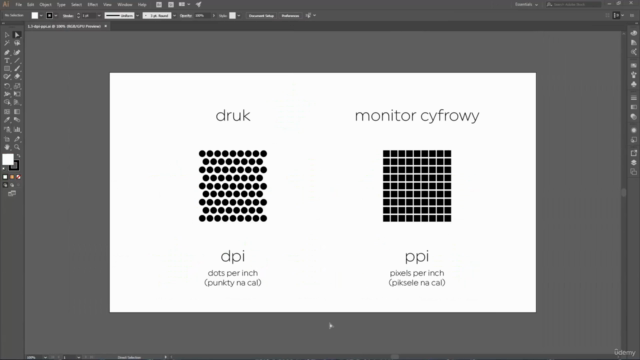Open the Type menu
This screenshot has height=360, width=640.
pyautogui.click(x=61, y=4)
